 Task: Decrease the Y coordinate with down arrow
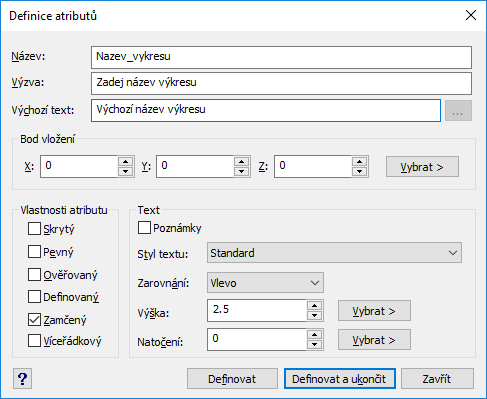click(x=242, y=171)
